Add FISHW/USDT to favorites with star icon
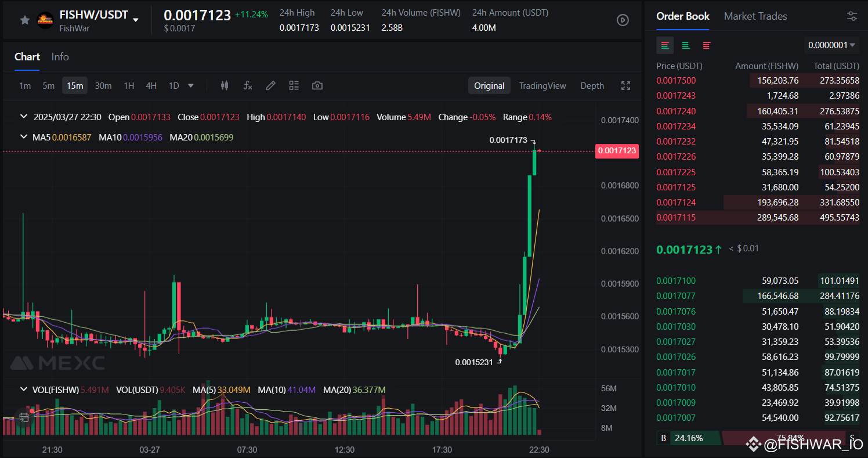 tap(24, 20)
